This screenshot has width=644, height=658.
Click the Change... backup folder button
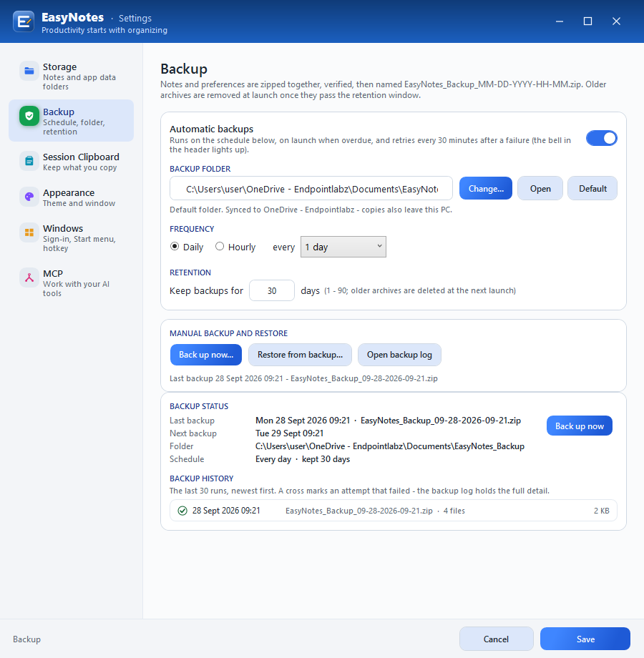[x=486, y=188]
